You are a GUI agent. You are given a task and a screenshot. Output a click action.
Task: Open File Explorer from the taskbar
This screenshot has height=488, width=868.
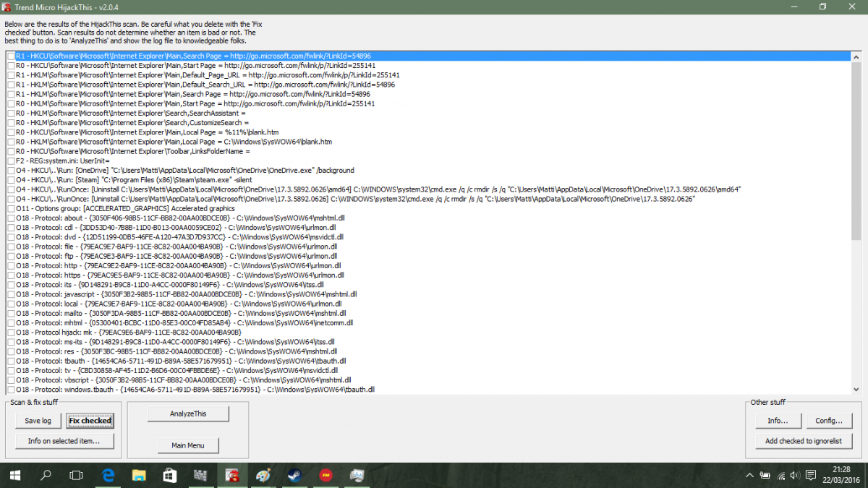pyautogui.click(x=140, y=475)
